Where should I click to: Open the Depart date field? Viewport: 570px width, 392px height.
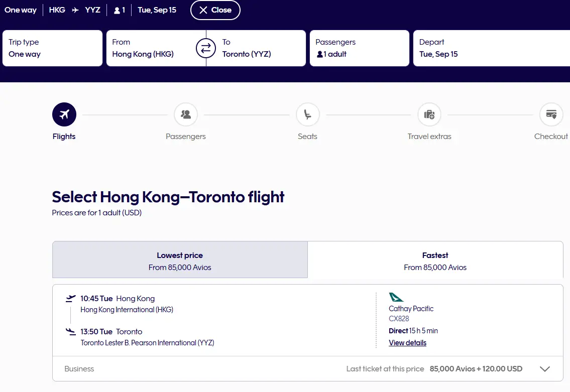(x=490, y=48)
